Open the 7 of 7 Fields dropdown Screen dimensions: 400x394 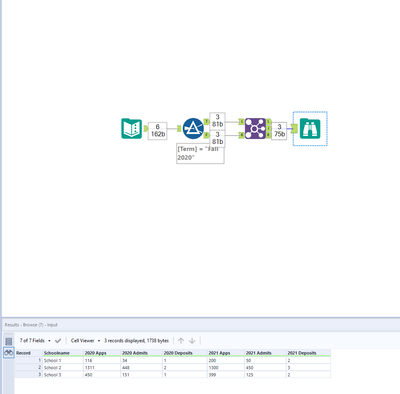click(35, 341)
